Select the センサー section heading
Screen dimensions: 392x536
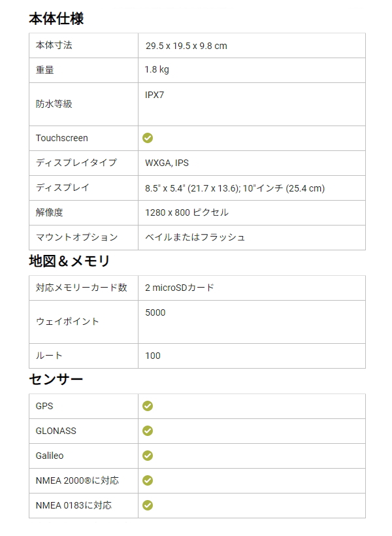56,379
